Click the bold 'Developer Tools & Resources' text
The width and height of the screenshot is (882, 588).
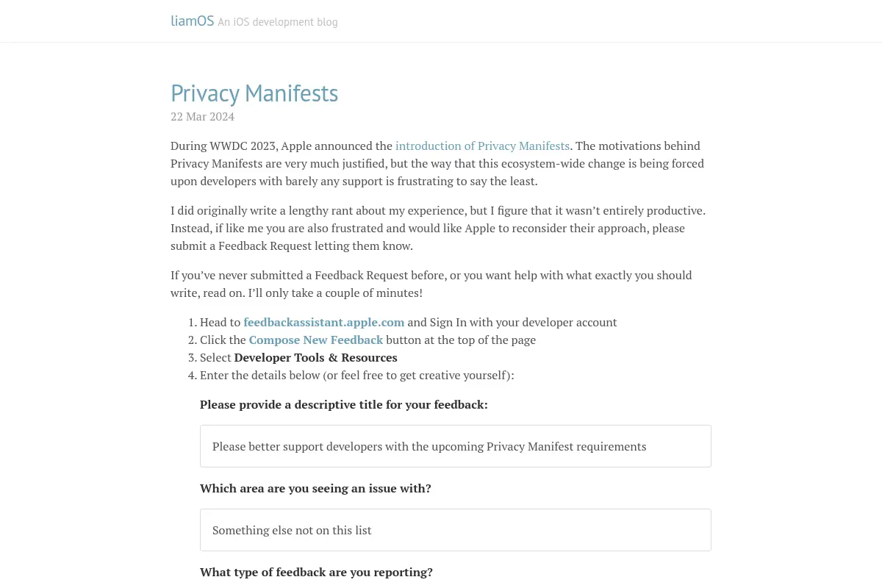point(316,357)
